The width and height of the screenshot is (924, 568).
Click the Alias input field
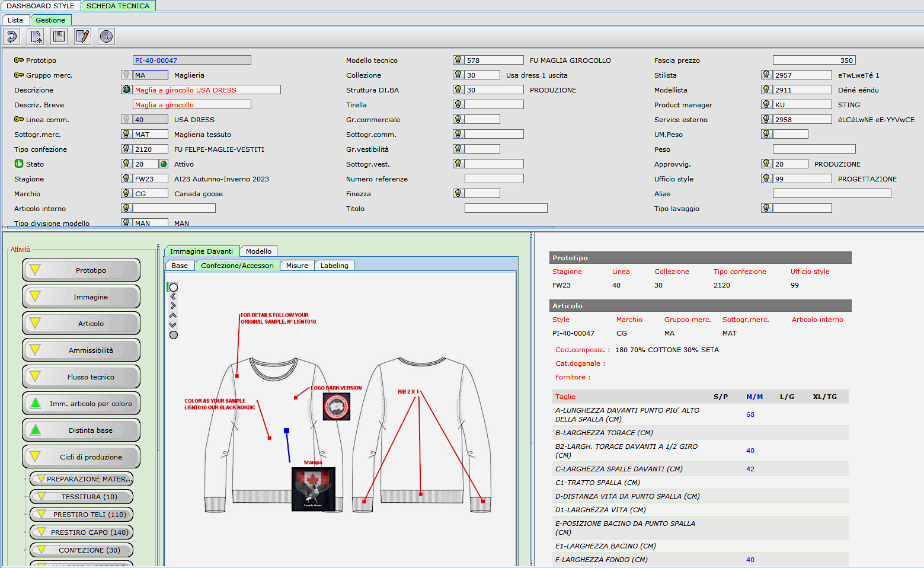[832, 193]
